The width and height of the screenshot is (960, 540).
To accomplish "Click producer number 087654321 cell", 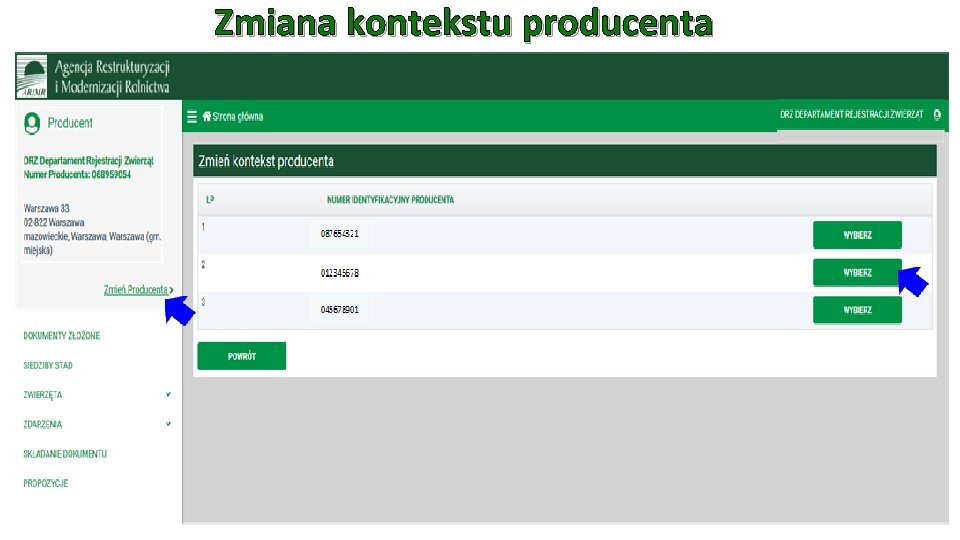I will (x=340, y=233).
